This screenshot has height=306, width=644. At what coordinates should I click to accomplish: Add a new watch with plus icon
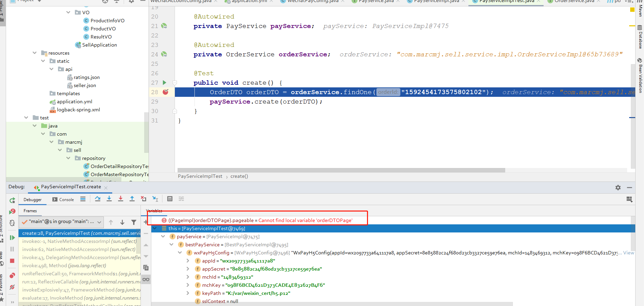click(x=146, y=222)
